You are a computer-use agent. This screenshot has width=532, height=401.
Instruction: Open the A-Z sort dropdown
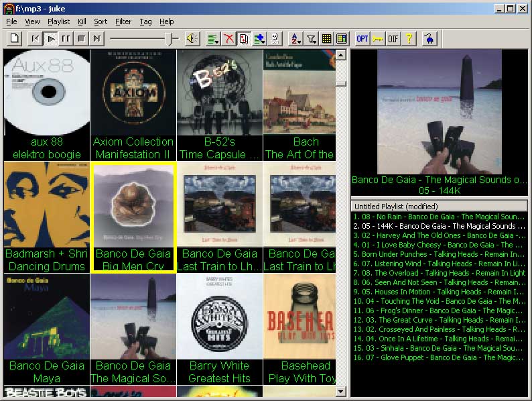click(x=296, y=39)
